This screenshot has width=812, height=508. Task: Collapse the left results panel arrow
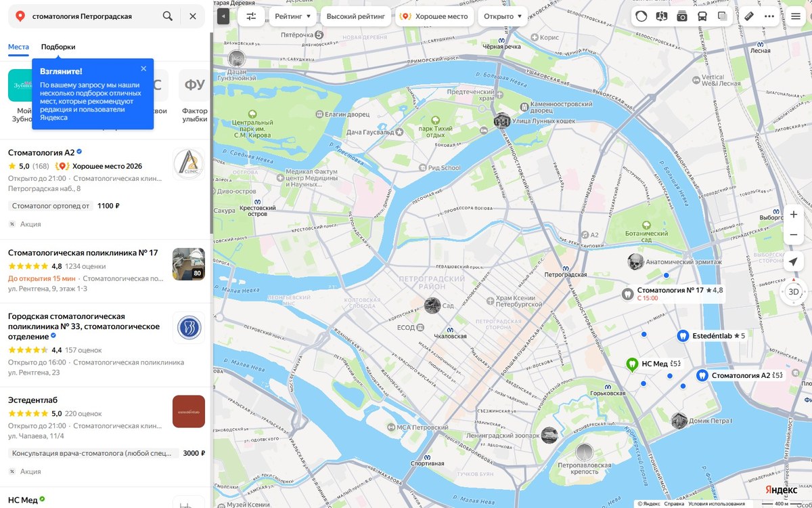(x=223, y=16)
